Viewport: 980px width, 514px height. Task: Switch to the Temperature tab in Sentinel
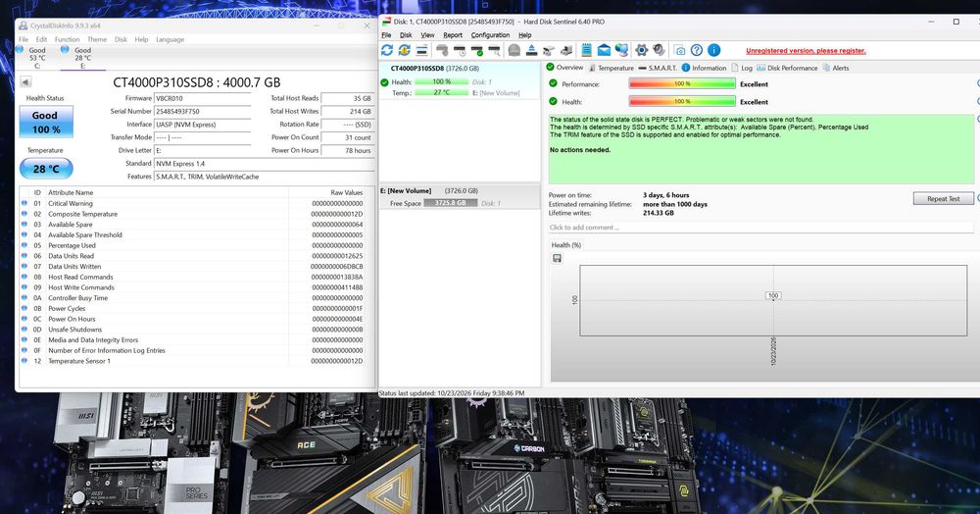tap(611, 68)
